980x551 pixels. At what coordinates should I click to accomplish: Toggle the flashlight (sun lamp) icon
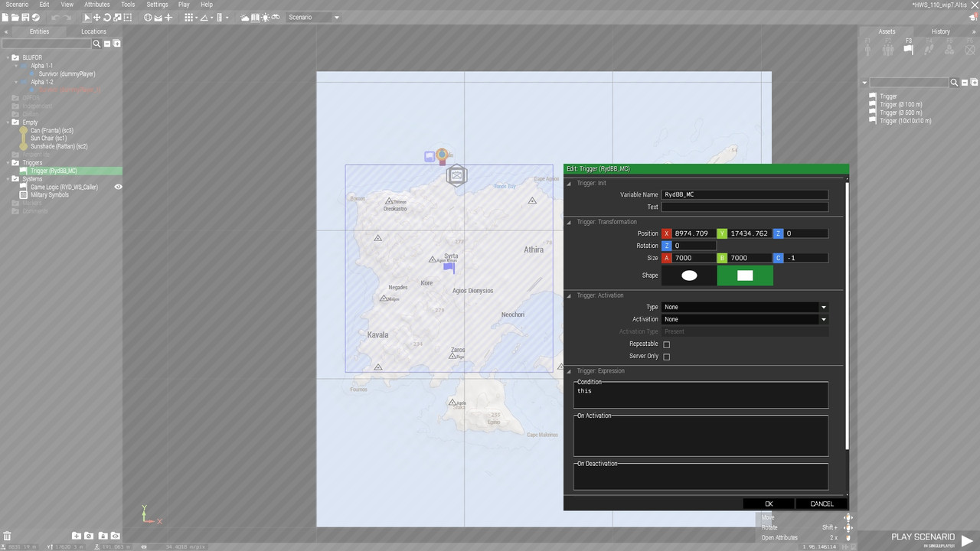(x=266, y=18)
